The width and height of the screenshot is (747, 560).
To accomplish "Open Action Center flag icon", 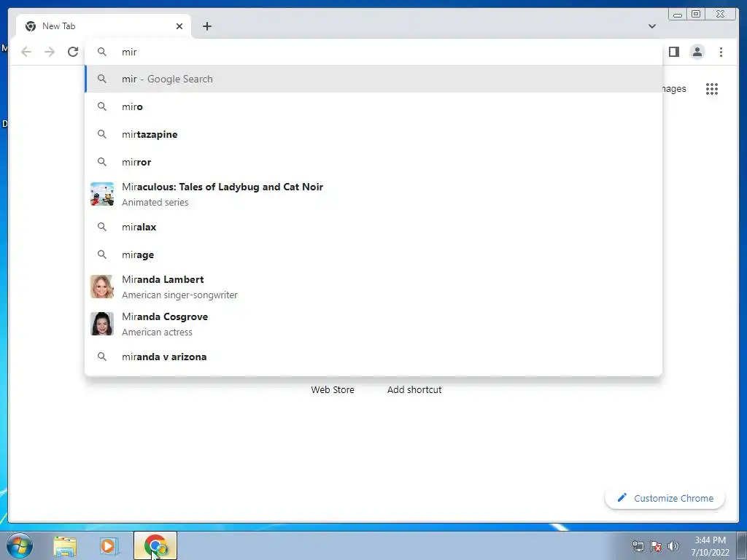I will point(656,546).
